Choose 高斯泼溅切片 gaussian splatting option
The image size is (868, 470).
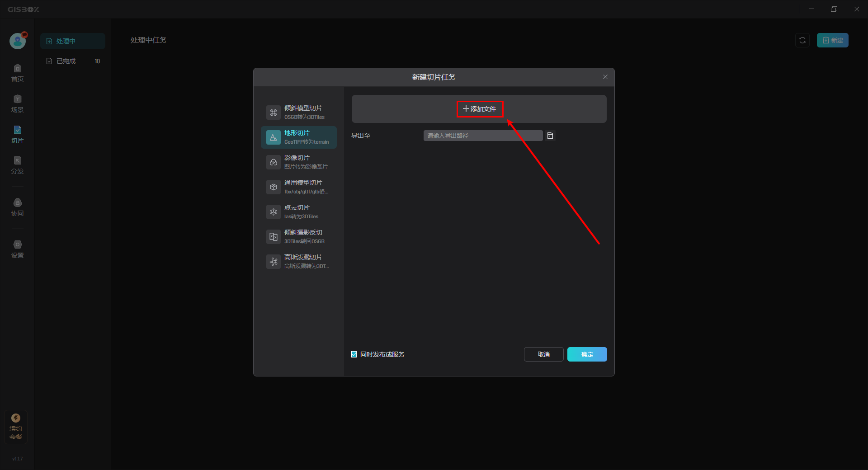(x=299, y=262)
